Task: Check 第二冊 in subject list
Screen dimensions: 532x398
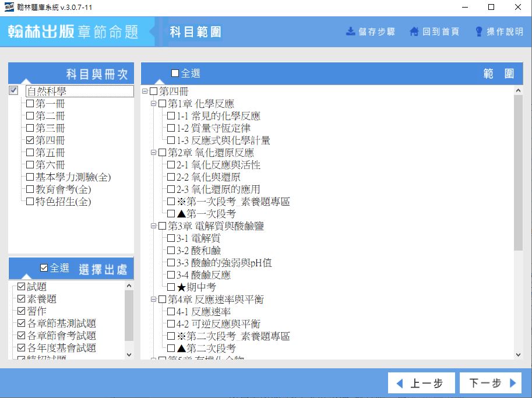Action: click(30, 116)
